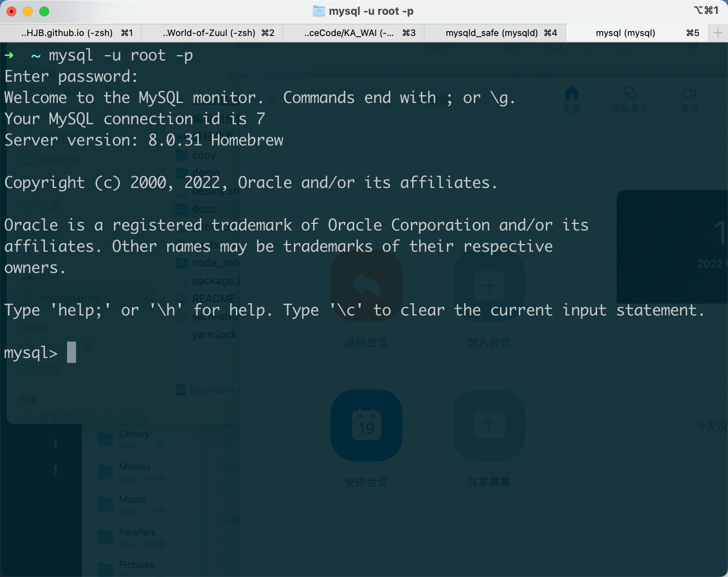Select the ..ceCode/KA_WAI terminal tab
The image size is (728, 577).
tap(353, 33)
